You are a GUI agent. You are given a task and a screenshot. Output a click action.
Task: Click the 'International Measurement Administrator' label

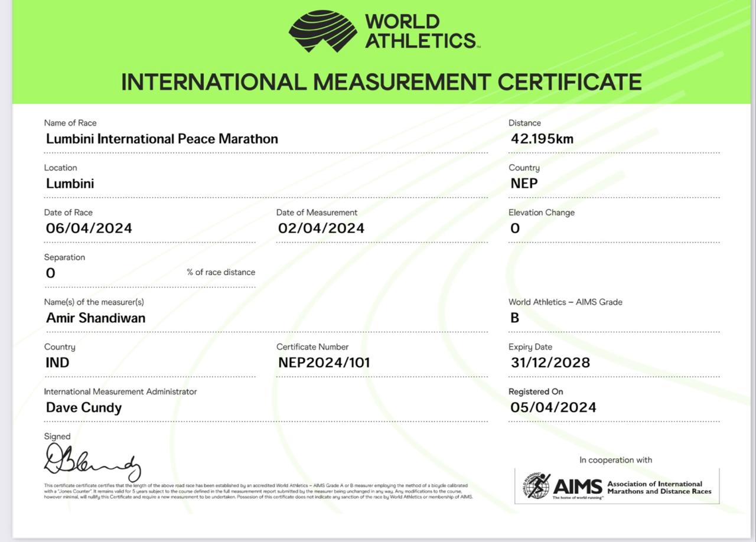click(x=120, y=391)
